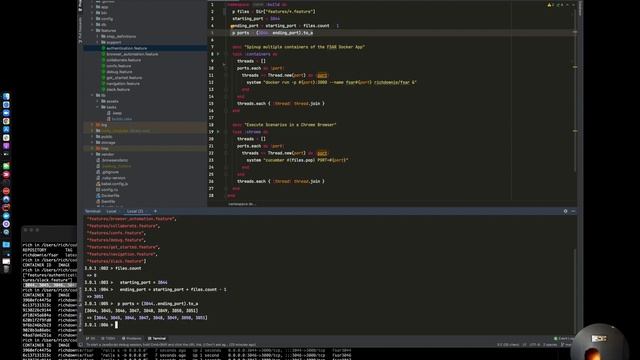Switch to the Local (2) terminal tab
Viewport: 640px width, 360px height.
pyautogui.click(x=135, y=211)
